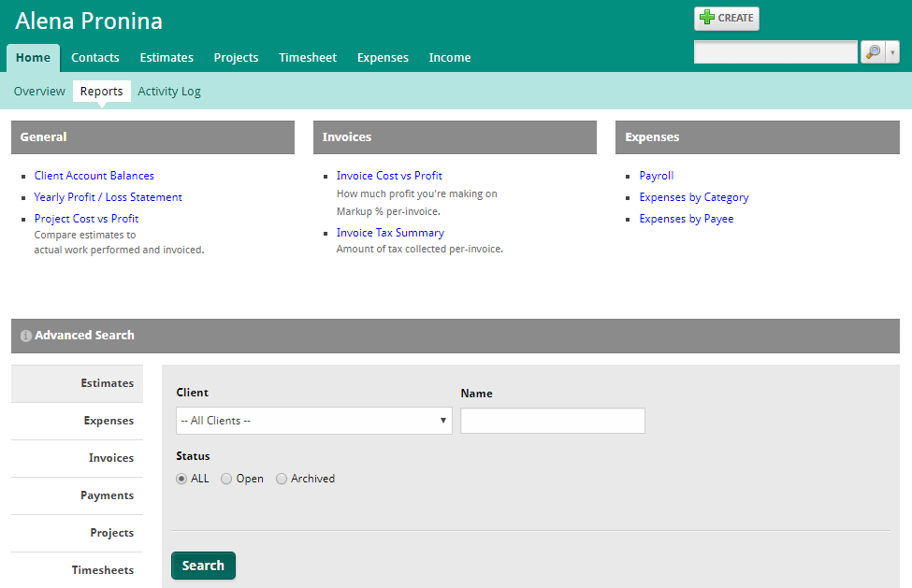Select Invoices in Advanced Search sidebar
The width and height of the screenshot is (912, 588).
pos(111,458)
